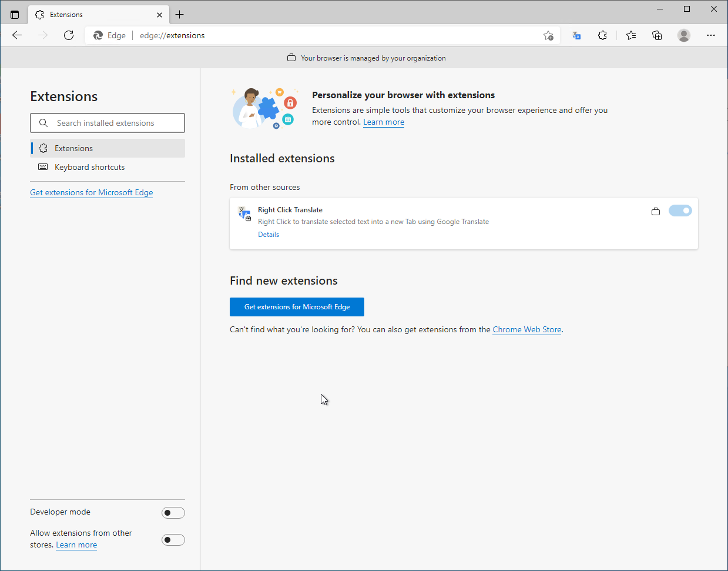
Task: Enable Developer mode toggle
Action: [x=173, y=513]
